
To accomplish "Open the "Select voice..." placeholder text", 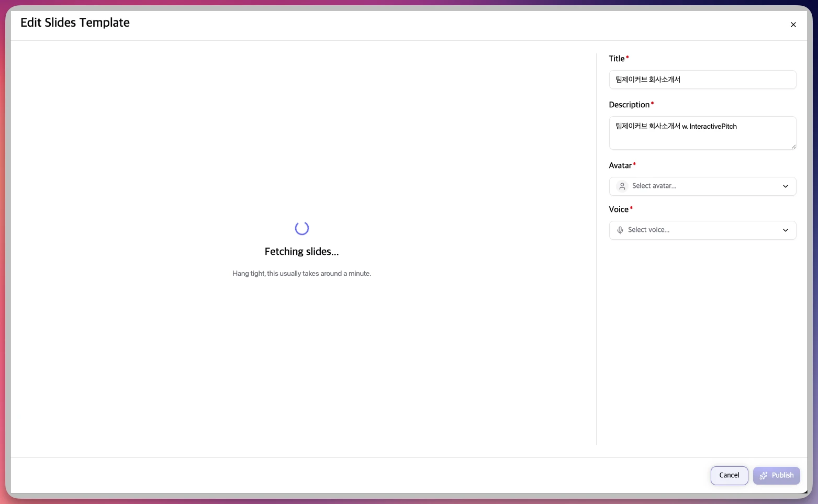I will [x=648, y=230].
